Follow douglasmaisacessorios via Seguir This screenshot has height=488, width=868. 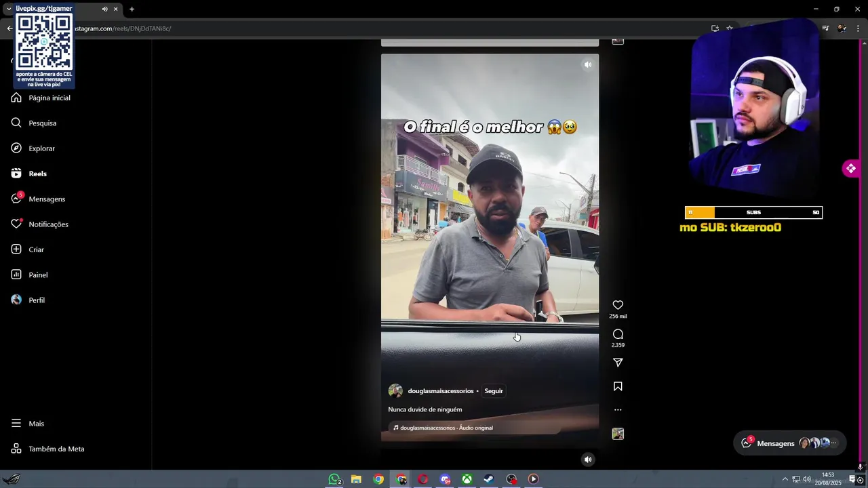pyautogui.click(x=494, y=391)
